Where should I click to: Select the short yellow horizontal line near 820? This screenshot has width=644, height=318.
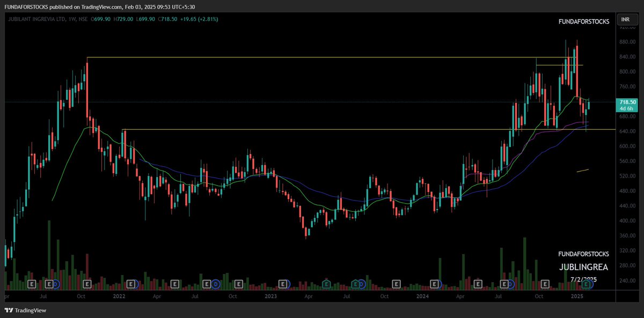(x=559, y=65)
